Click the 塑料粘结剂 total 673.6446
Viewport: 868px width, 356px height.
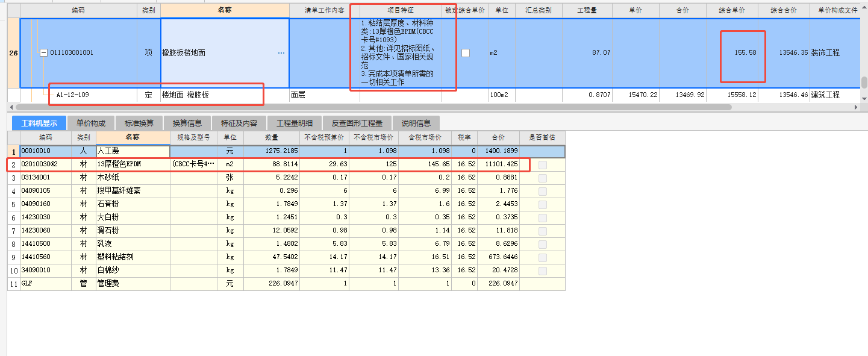coord(498,257)
